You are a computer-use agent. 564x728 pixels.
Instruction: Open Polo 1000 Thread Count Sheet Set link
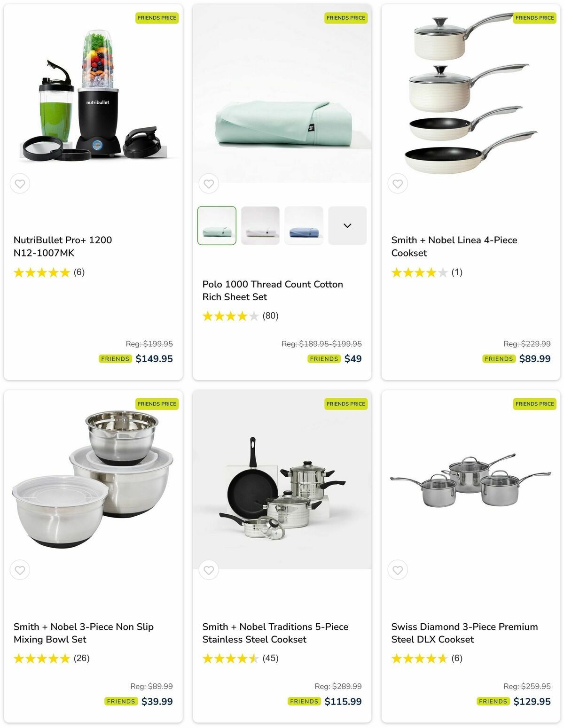coord(273,290)
